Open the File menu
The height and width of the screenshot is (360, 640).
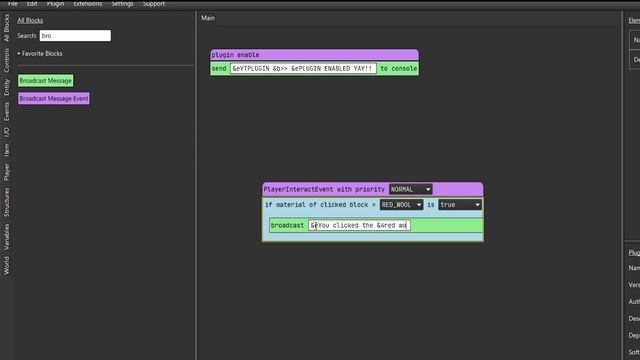tap(12, 4)
